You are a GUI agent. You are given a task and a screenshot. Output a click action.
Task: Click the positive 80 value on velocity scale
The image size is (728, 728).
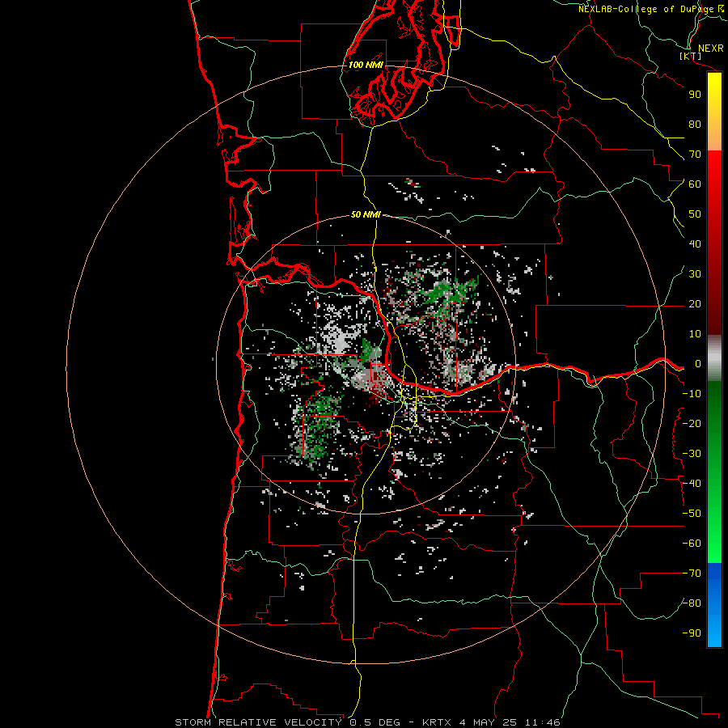[695, 125]
